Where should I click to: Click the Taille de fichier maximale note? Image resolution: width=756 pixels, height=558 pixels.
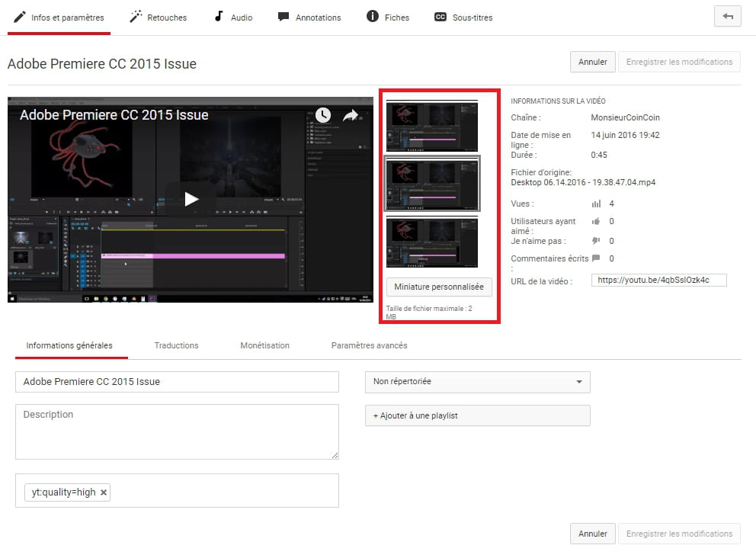(428, 313)
